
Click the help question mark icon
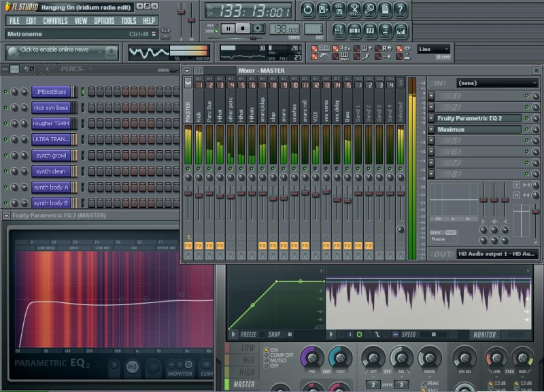click(401, 10)
